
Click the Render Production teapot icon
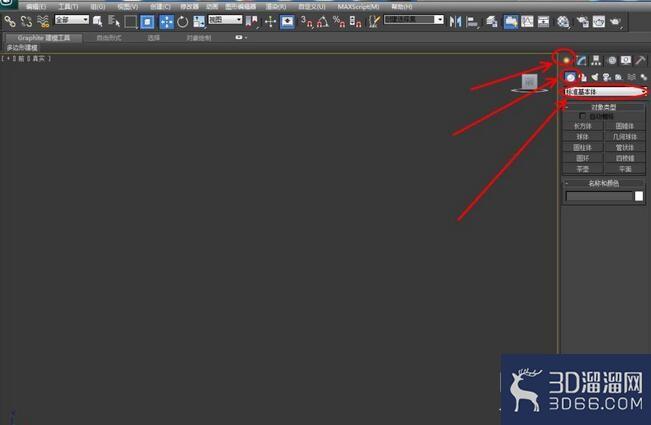pyautogui.click(x=615, y=21)
